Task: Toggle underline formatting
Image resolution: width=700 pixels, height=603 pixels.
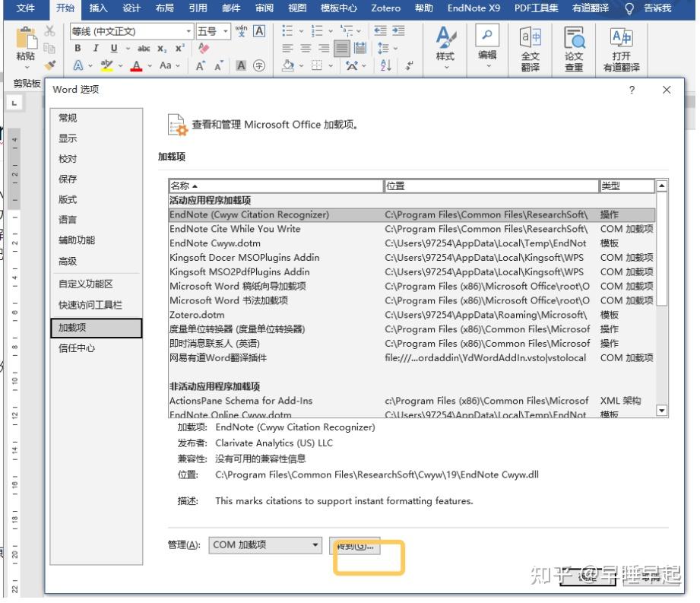Action: [x=112, y=48]
